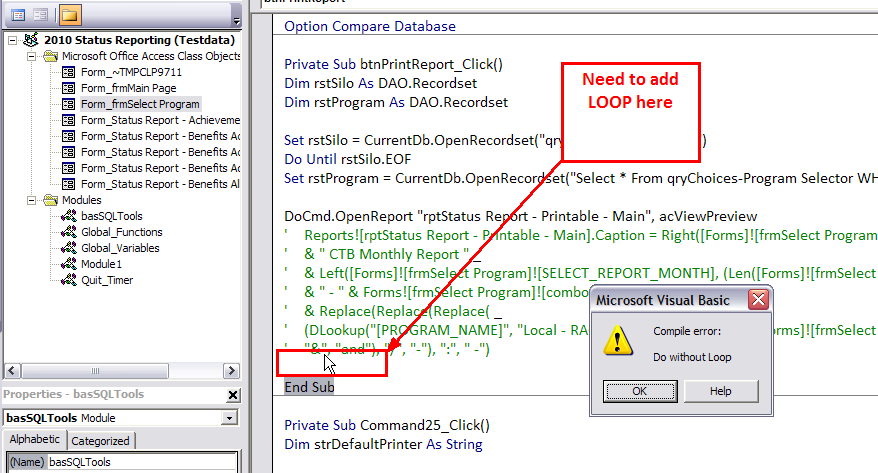Click the DoCmd.OpenReport code line
The height and width of the screenshot is (473, 878).
click(521, 217)
